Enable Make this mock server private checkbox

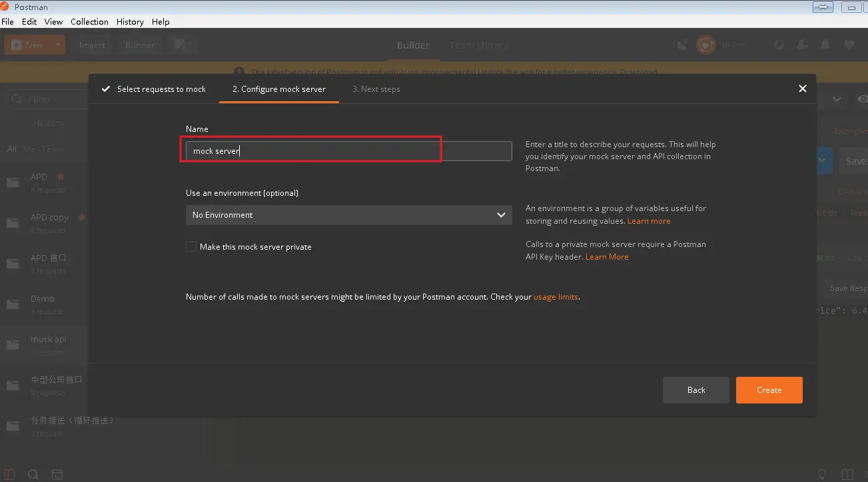191,246
